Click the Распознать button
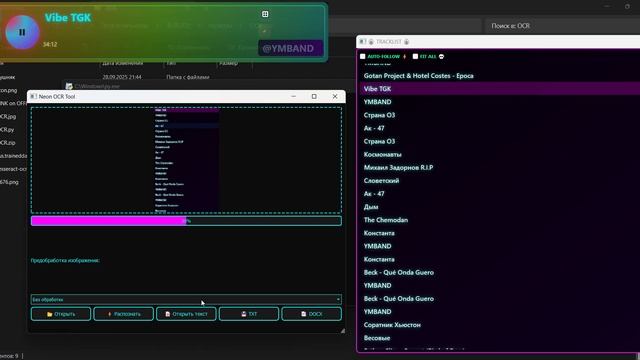640x360 pixels. 124,314
